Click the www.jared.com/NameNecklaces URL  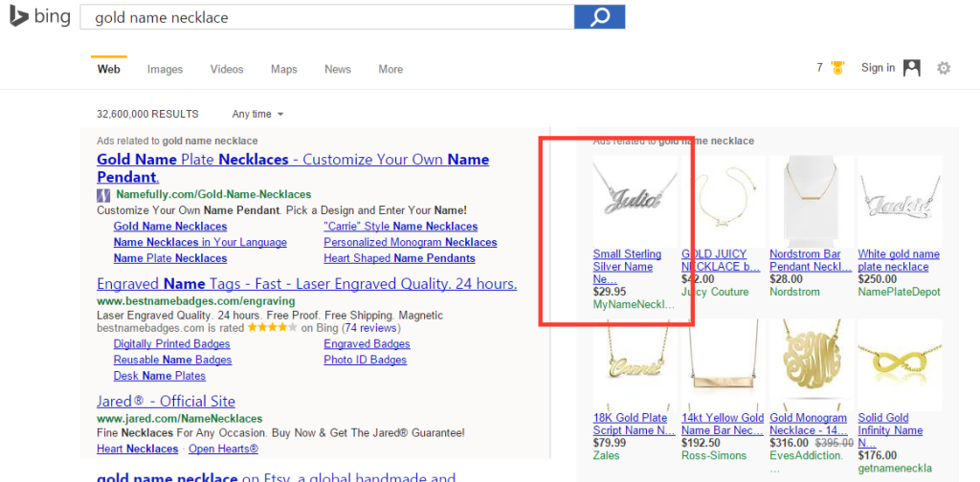(x=179, y=418)
